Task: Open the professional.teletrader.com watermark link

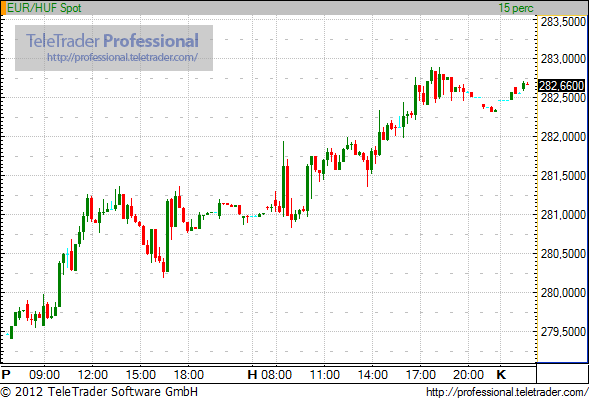Action: pyautogui.click(x=122, y=57)
